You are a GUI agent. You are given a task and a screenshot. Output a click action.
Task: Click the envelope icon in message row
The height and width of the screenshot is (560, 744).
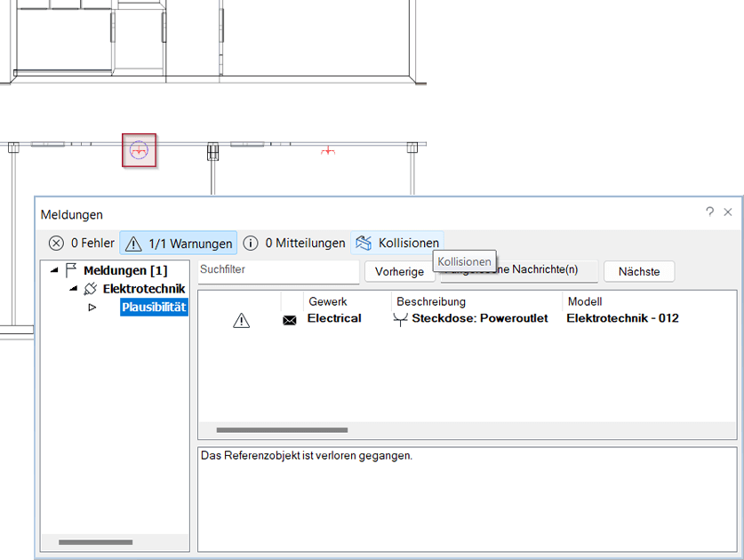[x=289, y=321]
